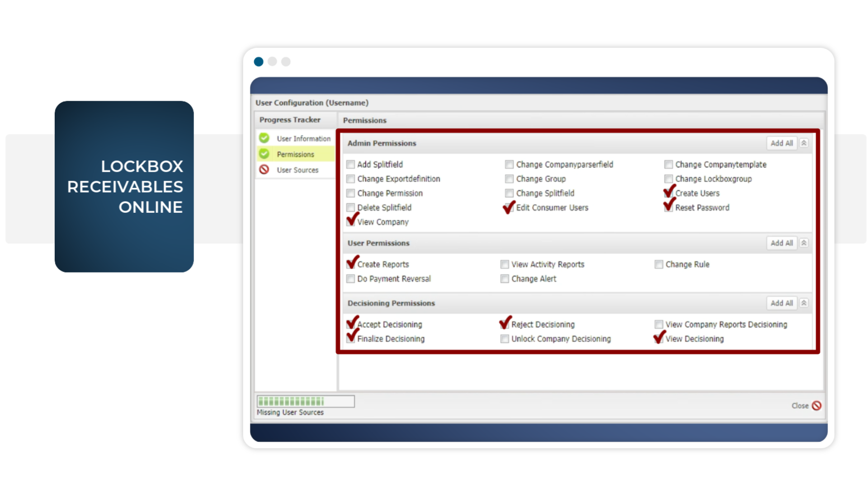Click the blue dot at window top-left
The image size is (868, 488).
[x=259, y=61]
